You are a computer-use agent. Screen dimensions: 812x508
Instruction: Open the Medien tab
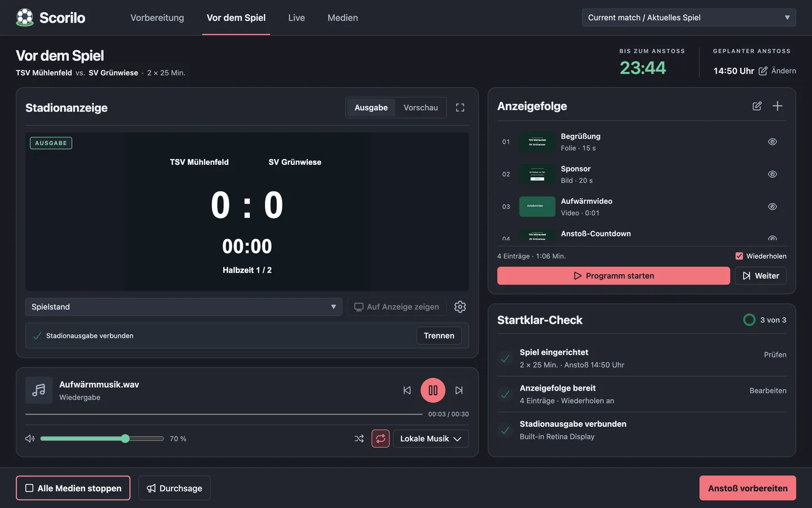coord(343,17)
